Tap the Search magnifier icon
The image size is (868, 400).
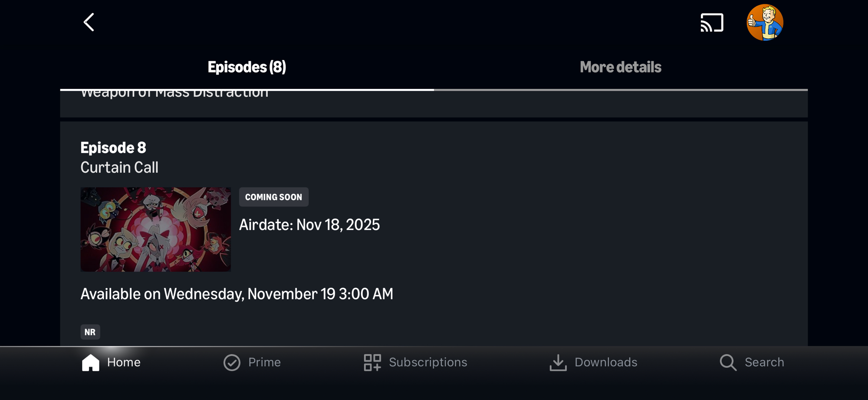click(728, 362)
